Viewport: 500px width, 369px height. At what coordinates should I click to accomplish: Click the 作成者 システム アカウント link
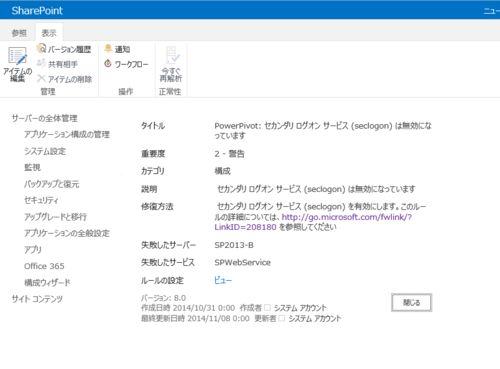click(300, 308)
